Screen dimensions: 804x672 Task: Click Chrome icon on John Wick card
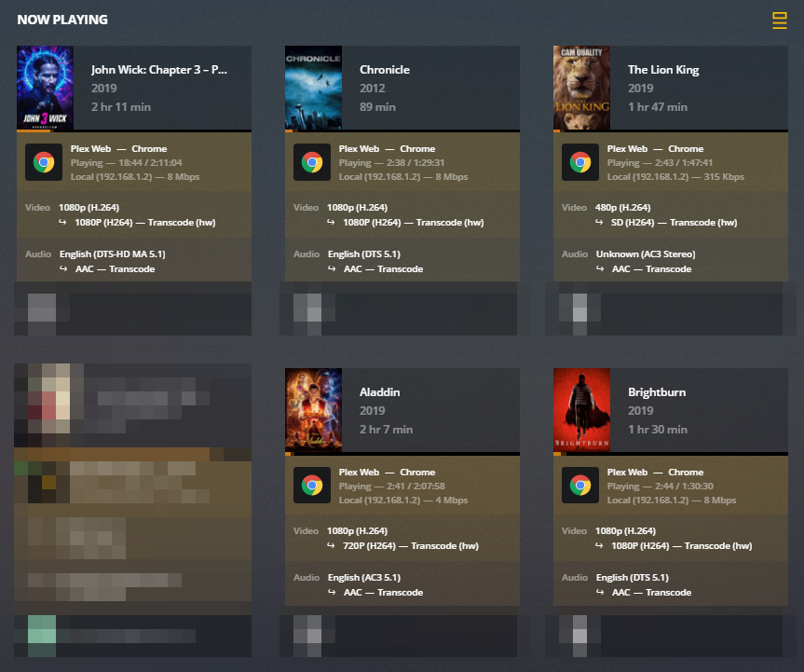click(x=44, y=162)
